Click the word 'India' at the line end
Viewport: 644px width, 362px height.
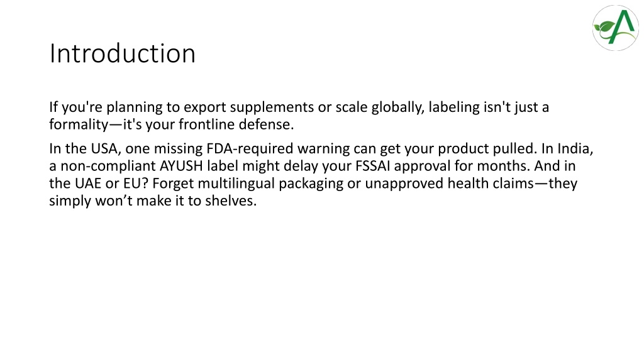tap(575, 148)
